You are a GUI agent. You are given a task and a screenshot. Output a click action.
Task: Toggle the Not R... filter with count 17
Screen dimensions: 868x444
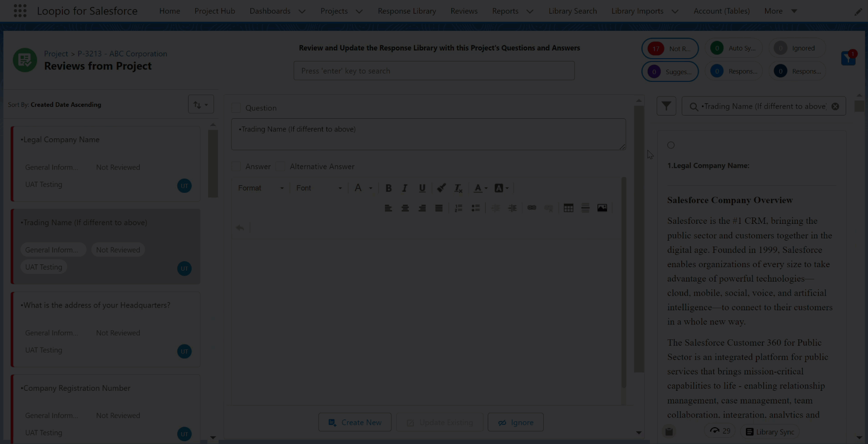pyautogui.click(x=670, y=49)
